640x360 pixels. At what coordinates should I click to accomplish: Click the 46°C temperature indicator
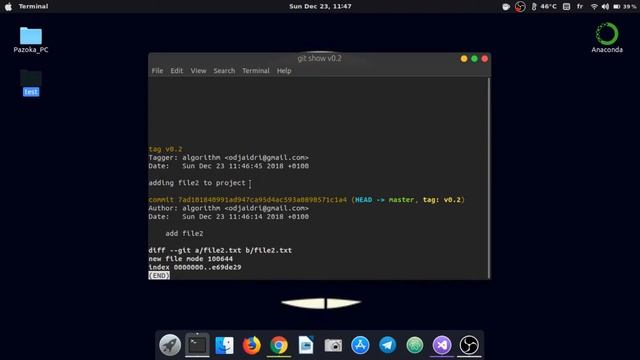pyautogui.click(x=544, y=7)
